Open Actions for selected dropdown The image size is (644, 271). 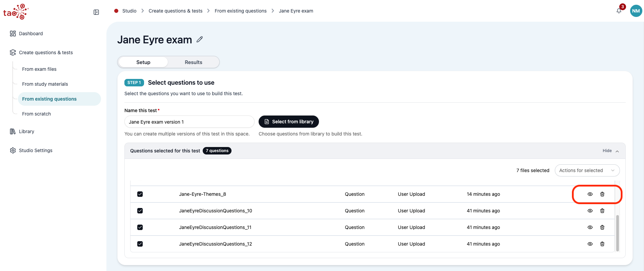click(587, 170)
